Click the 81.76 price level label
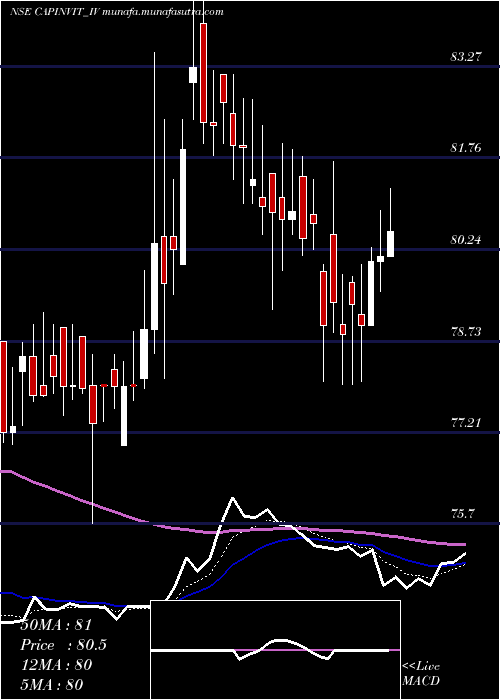This screenshot has height=700, width=500. [466, 148]
